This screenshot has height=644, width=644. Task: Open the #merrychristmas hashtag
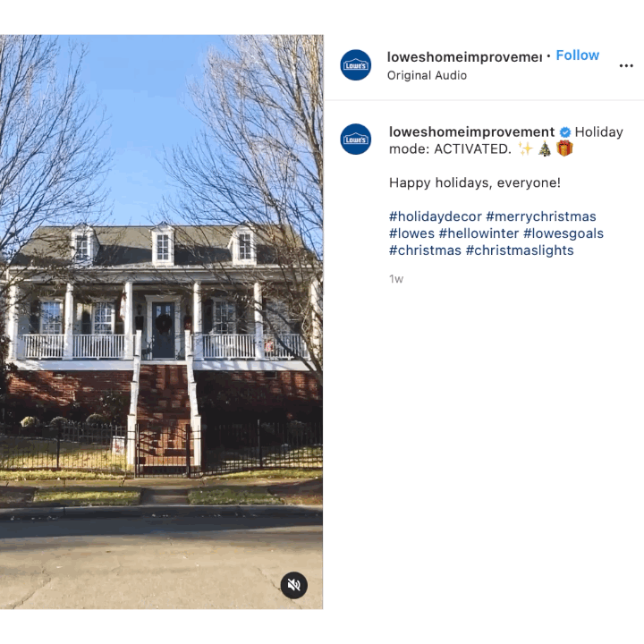pos(541,216)
